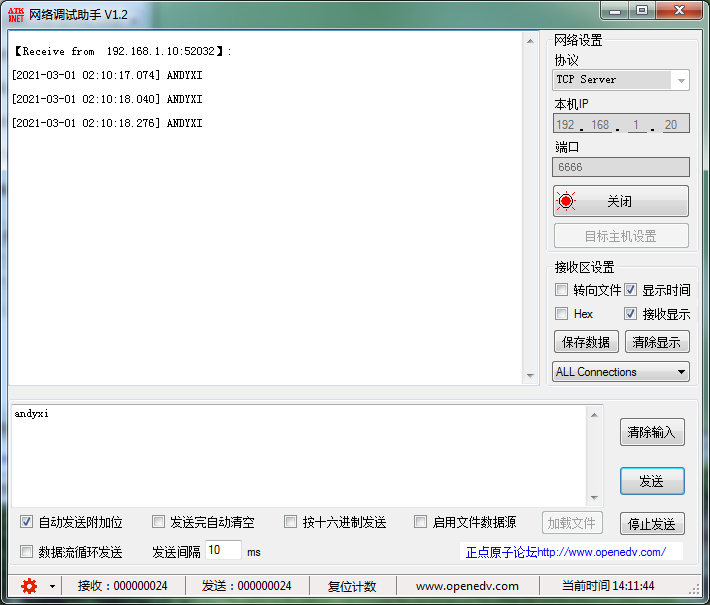Click the send area scroll up arrow
Viewport: 710px width, 605px height.
594,415
